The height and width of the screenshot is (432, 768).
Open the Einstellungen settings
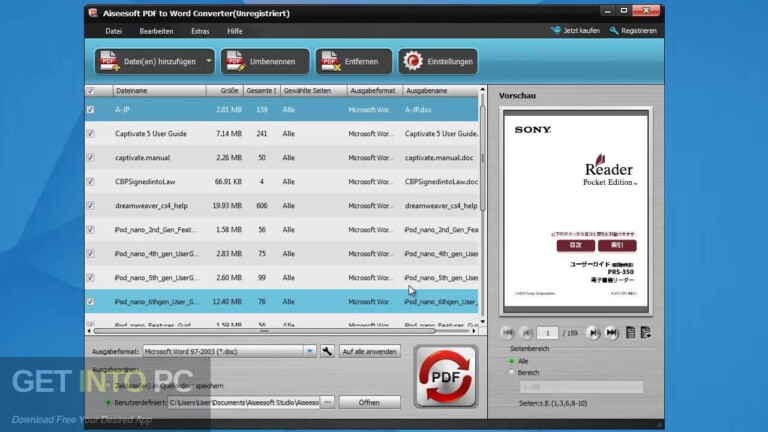(x=438, y=61)
